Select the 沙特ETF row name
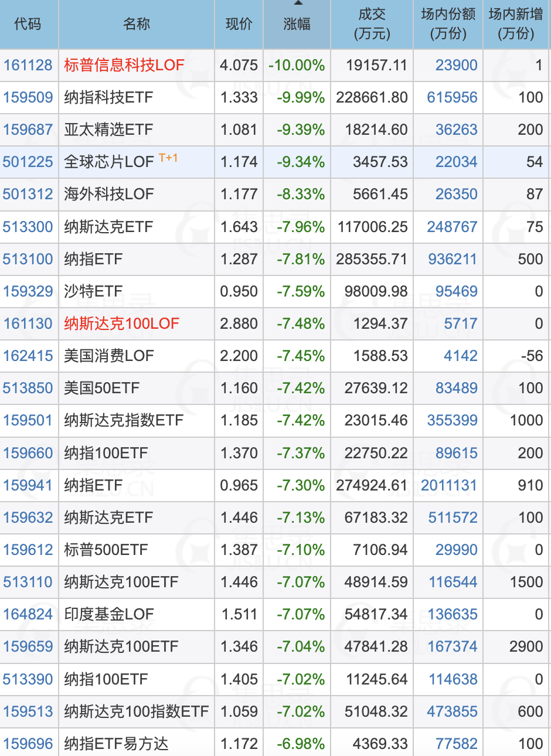 pos(93,291)
